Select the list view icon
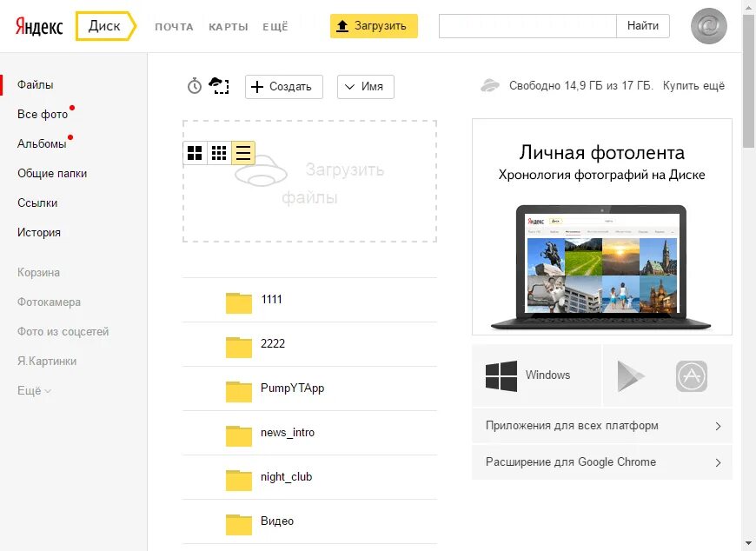 [x=243, y=153]
